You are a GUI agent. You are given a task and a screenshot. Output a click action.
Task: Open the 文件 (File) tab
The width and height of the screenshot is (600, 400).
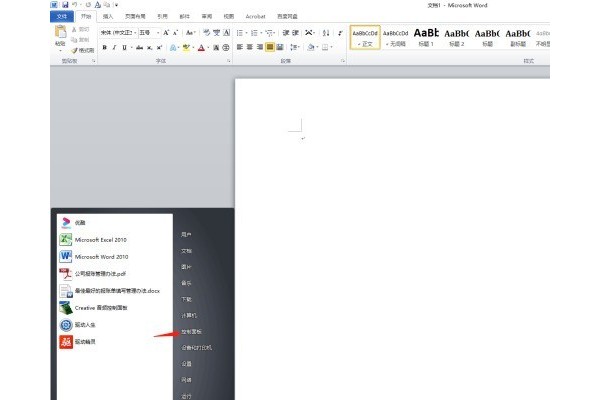point(62,16)
